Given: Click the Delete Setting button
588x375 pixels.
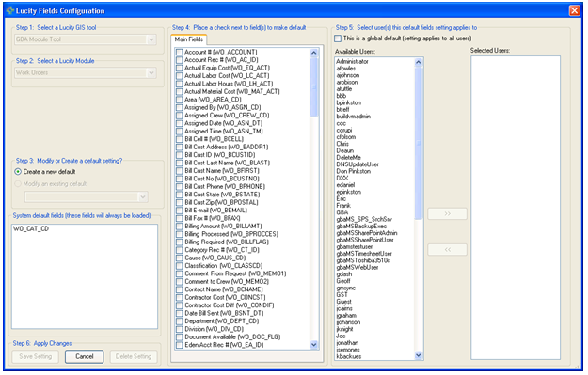Looking at the screenshot, I should pyautogui.click(x=134, y=356).
